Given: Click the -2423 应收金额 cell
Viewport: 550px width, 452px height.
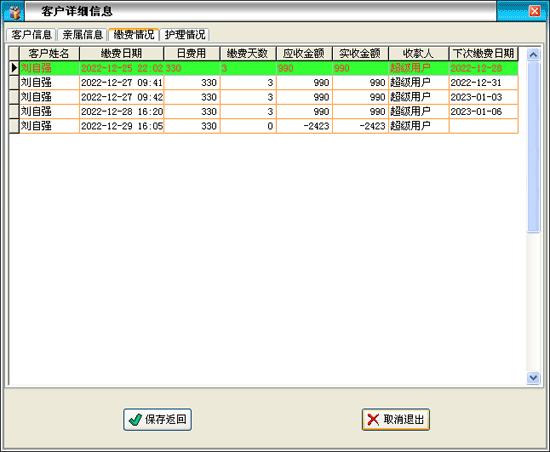Looking at the screenshot, I should click(x=304, y=126).
